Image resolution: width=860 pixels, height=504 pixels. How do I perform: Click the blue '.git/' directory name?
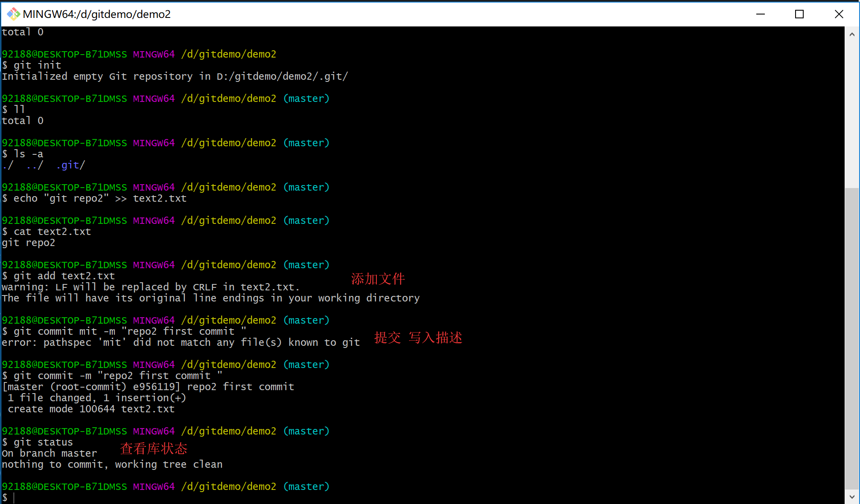point(71,165)
